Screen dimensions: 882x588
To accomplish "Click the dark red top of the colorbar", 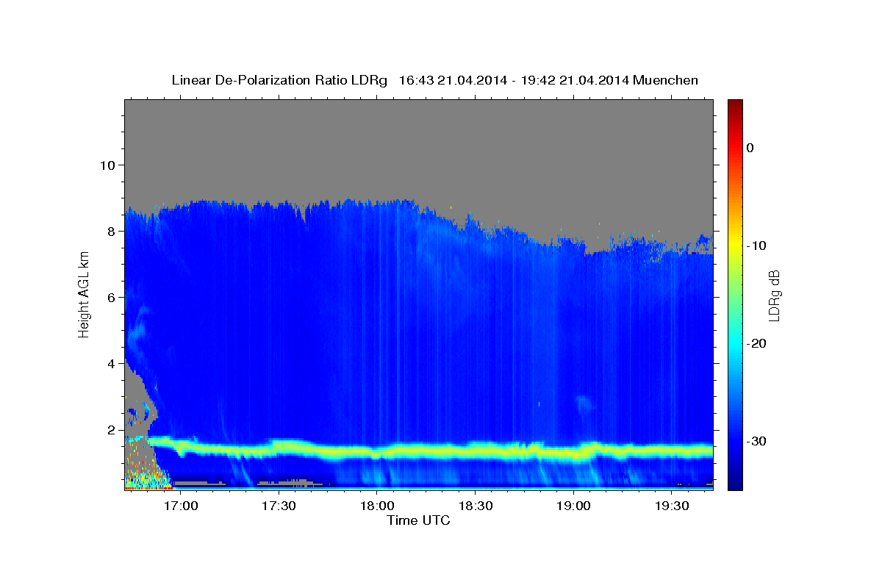I will click(735, 107).
